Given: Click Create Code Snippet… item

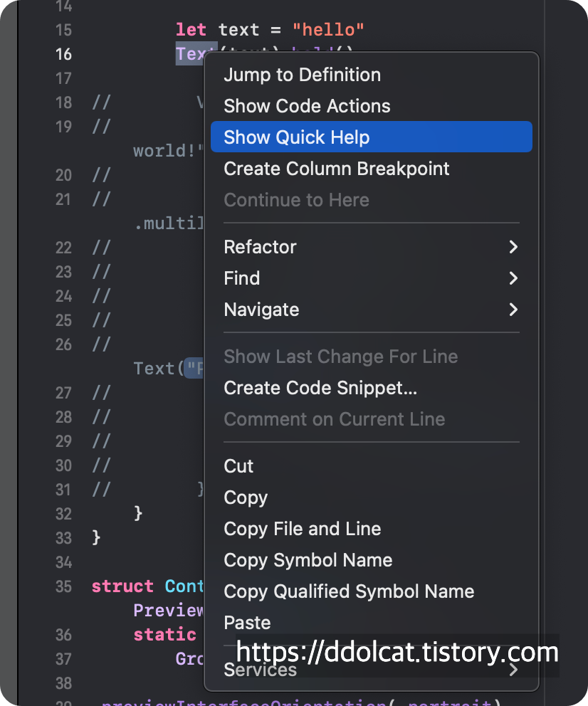Looking at the screenshot, I should coord(320,388).
